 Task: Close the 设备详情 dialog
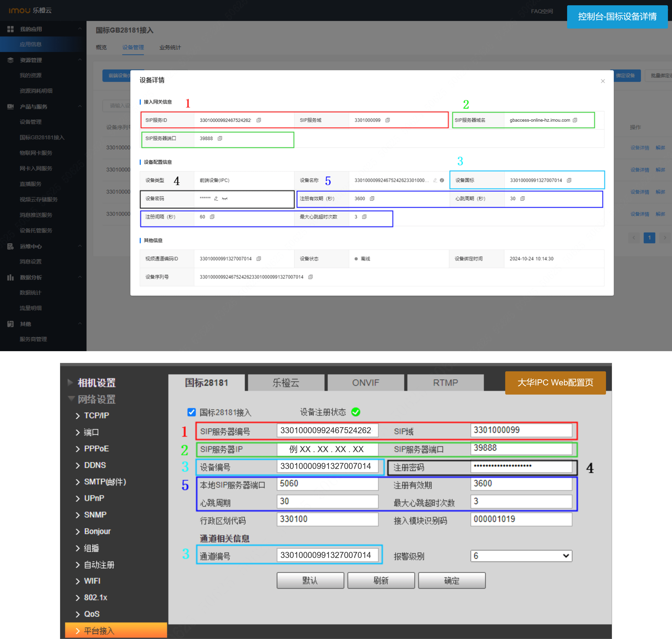[603, 81]
